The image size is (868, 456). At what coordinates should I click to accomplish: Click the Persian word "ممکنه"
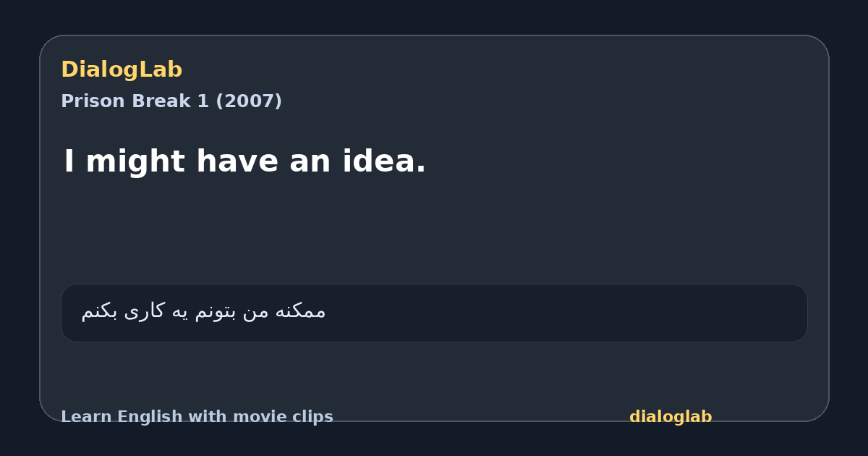click(x=301, y=312)
